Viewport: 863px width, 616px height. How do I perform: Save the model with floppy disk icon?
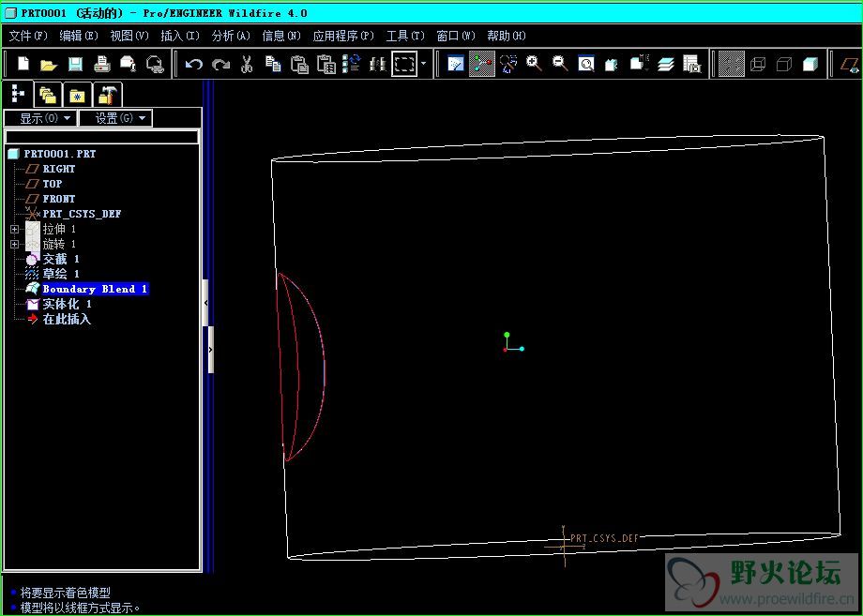[x=75, y=65]
